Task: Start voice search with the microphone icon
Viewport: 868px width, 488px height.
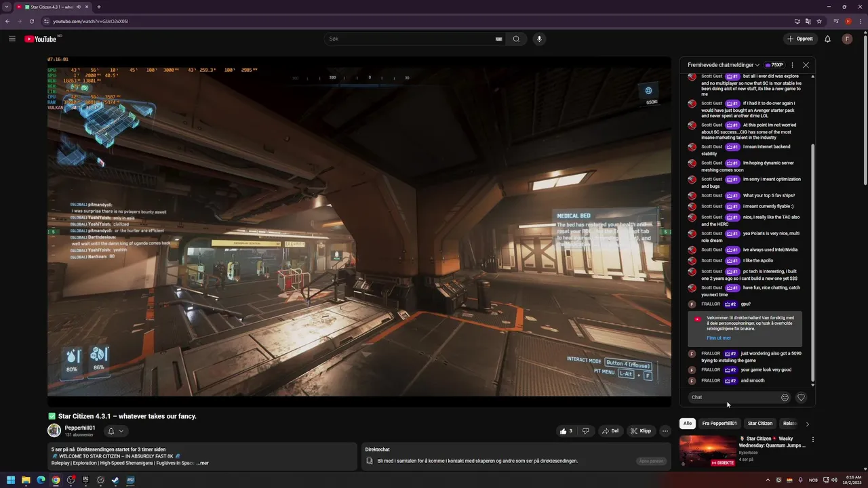Action: click(540, 39)
